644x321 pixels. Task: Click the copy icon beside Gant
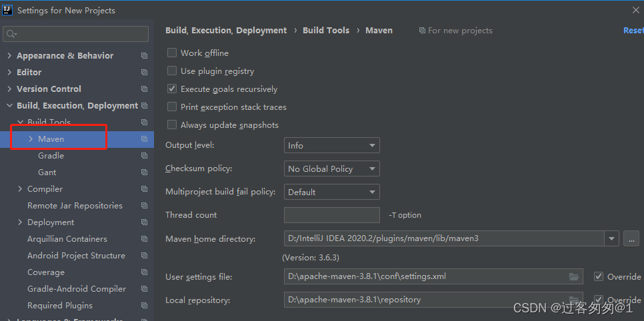pyautogui.click(x=144, y=172)
